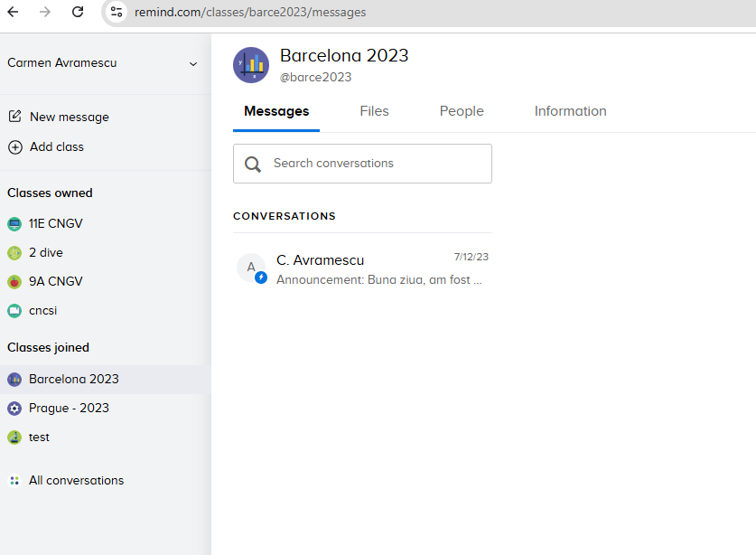
Task: Go to the Information tab
Action: point(570,111)
